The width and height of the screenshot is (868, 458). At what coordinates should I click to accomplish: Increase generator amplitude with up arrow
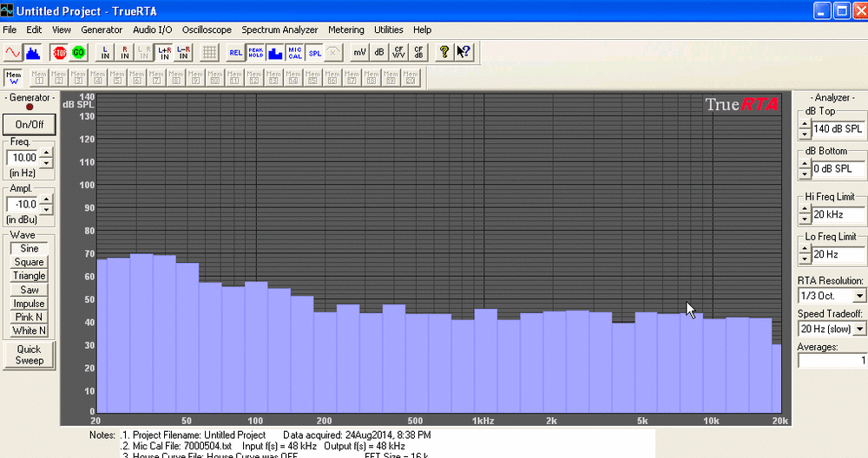pyautogui.click(x=47, y=200)
